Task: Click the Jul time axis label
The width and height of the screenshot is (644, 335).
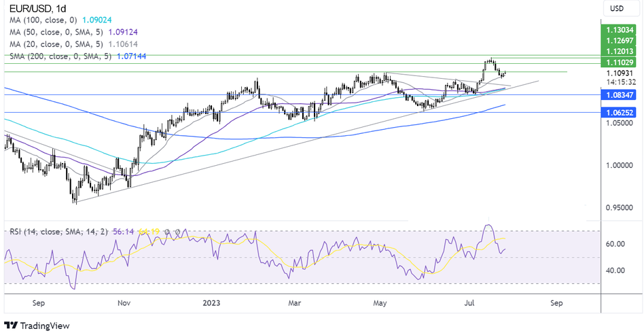Action: point(469,303)
